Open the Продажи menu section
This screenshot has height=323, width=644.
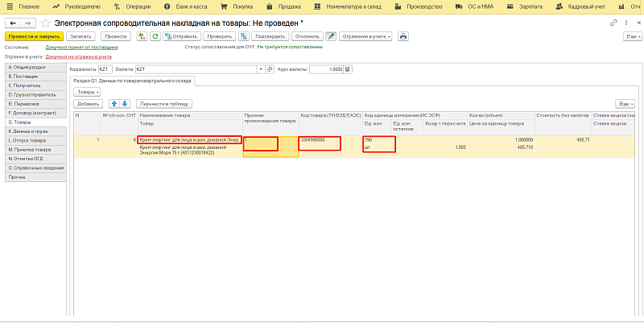click(x=267, y=6)
